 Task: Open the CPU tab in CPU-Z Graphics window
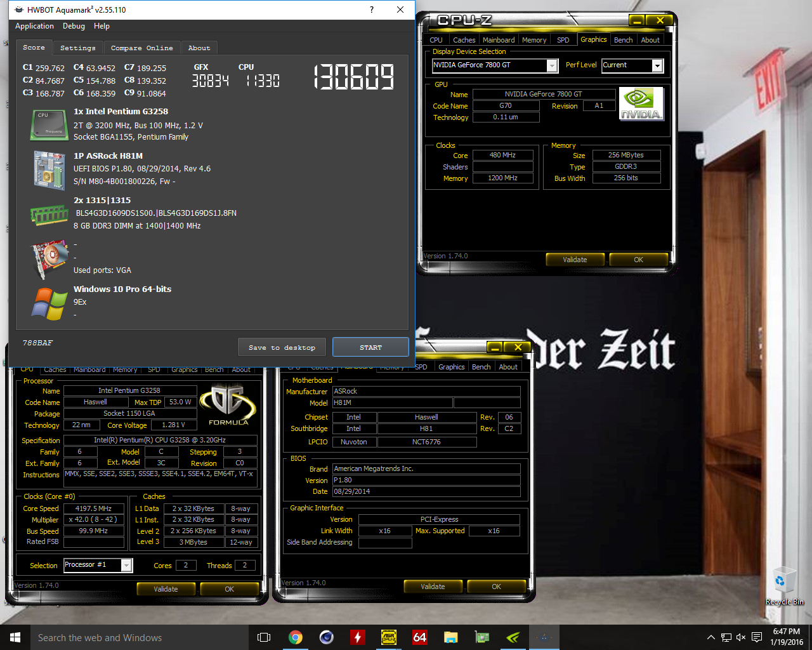(x=436, y=40)
